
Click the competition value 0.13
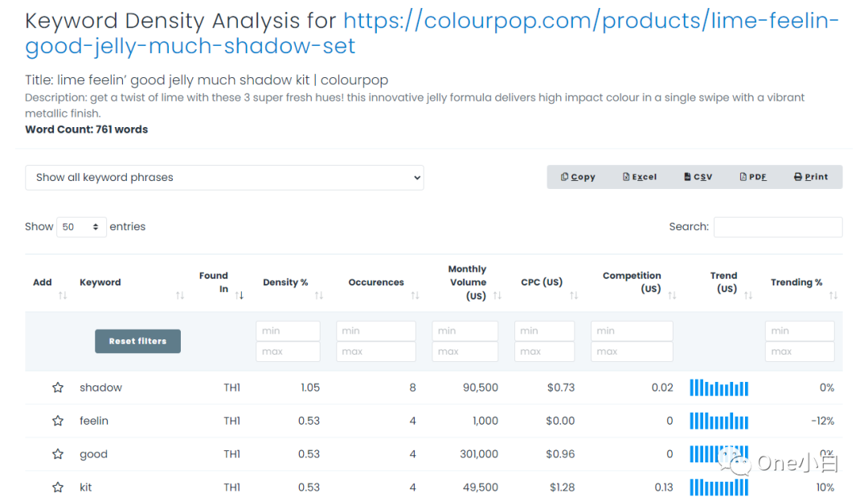click(664, 487)
